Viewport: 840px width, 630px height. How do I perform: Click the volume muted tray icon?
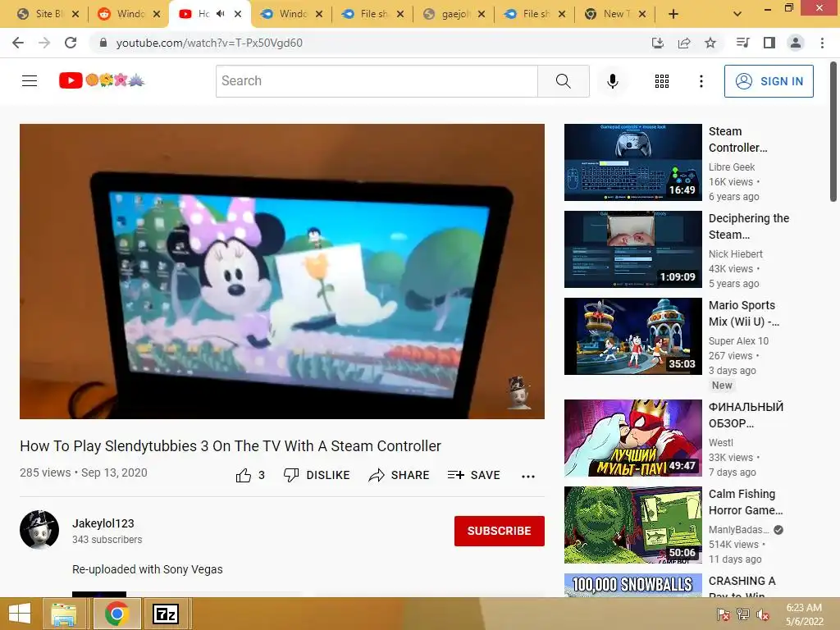(763, 614)
